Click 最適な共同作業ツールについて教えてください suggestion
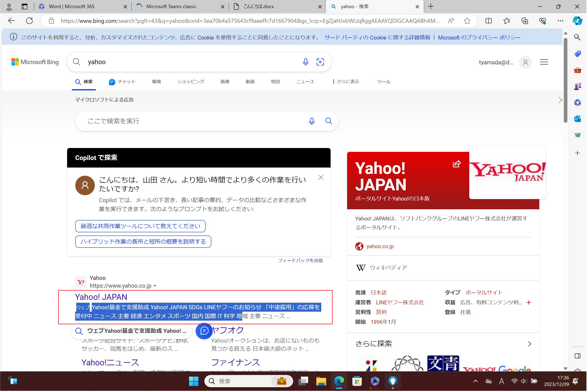Image resolution: width=587 pixels, height=392 pixels. click(x=140, y=226)
